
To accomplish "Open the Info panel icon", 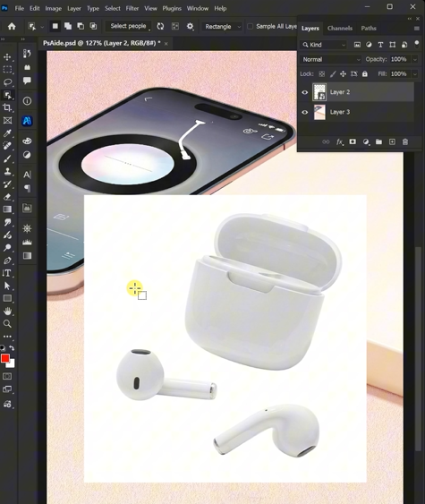I will click(x=27, y=101).
